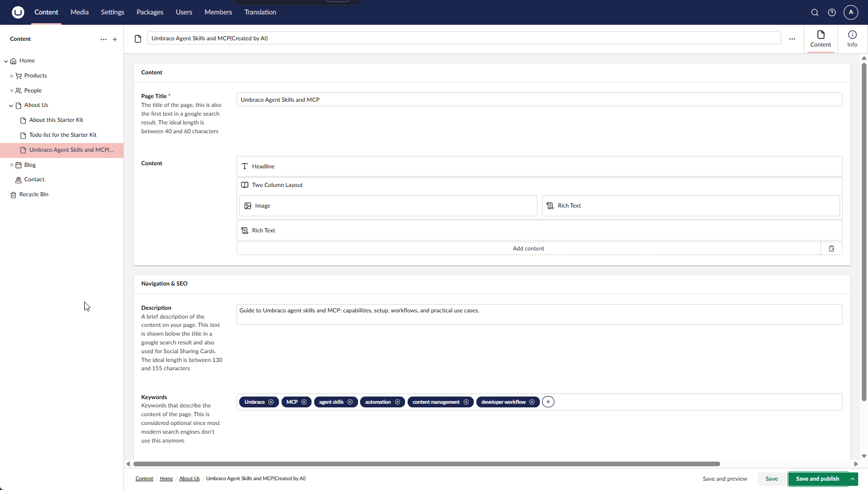Image resolution: width=868 pixels, height=490 pixels.
Task: Click Add content button
Action: tap(529, 248)
